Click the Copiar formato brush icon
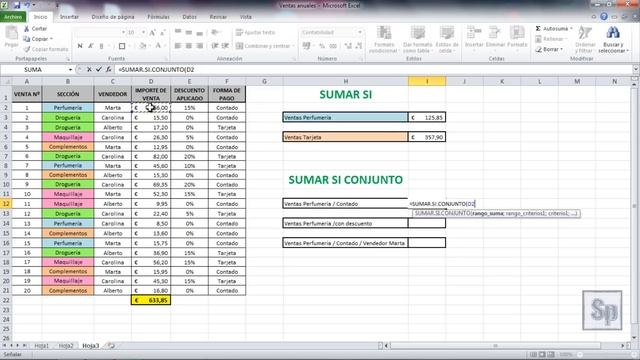Viewport: 640px width, 360px height. pyautogui.click(x=27, y=49)
